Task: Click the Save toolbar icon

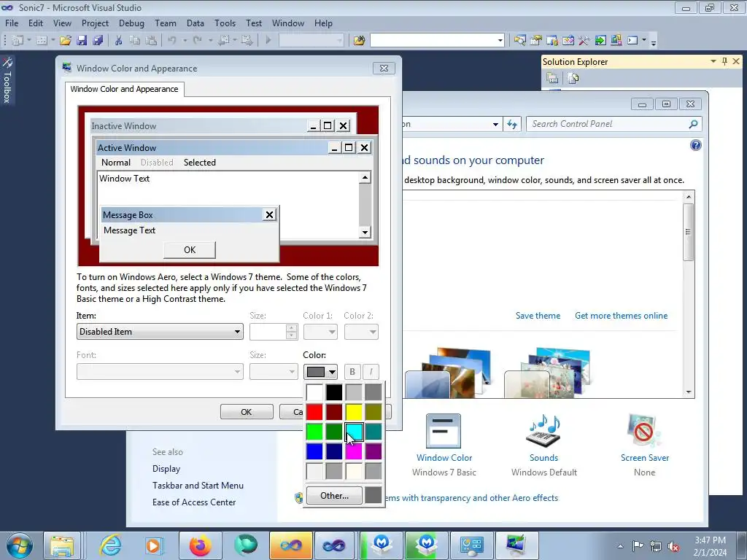Action: (x=82, y=41)
